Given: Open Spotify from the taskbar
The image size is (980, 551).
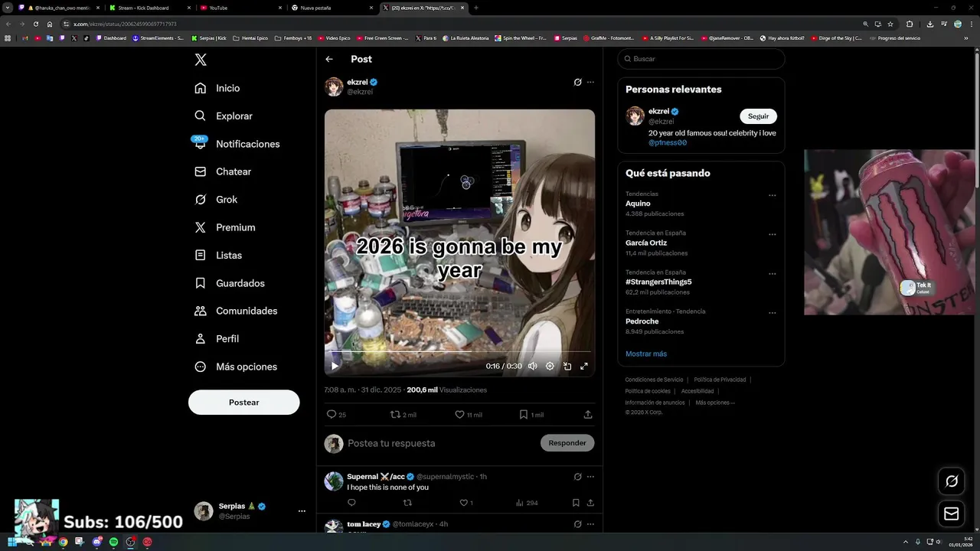Looking at the screenshot, I should click(113, 542).
